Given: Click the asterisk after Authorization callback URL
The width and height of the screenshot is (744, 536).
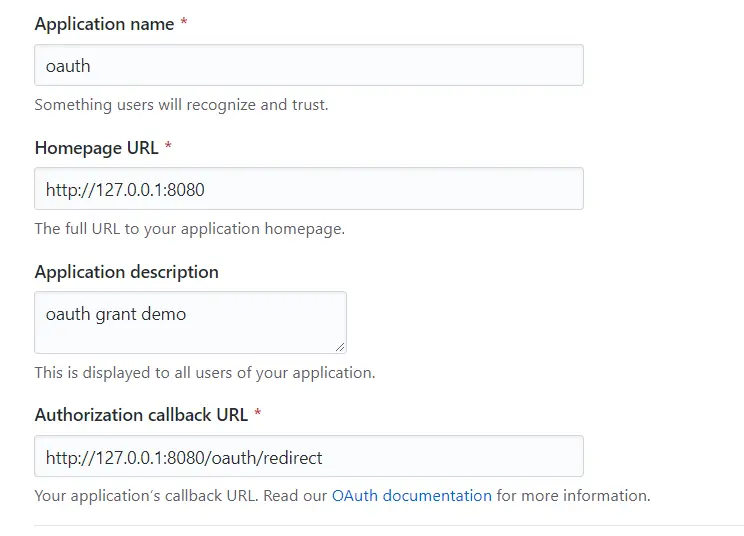Looking at the screenshot, I should click(258, 414).
